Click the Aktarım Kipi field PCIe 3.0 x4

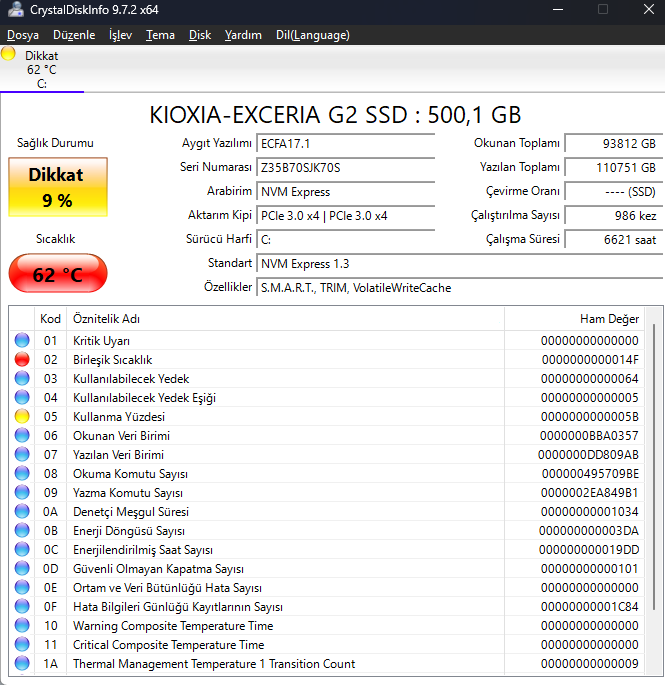[346, 216]
